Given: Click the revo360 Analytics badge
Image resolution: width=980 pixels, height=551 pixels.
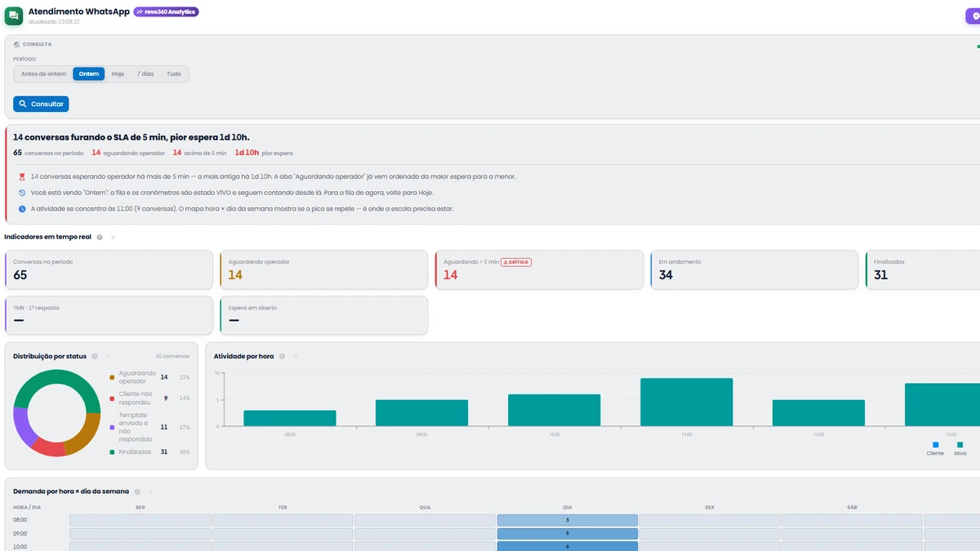Looking at the screenshot, I should click(166, 12).
